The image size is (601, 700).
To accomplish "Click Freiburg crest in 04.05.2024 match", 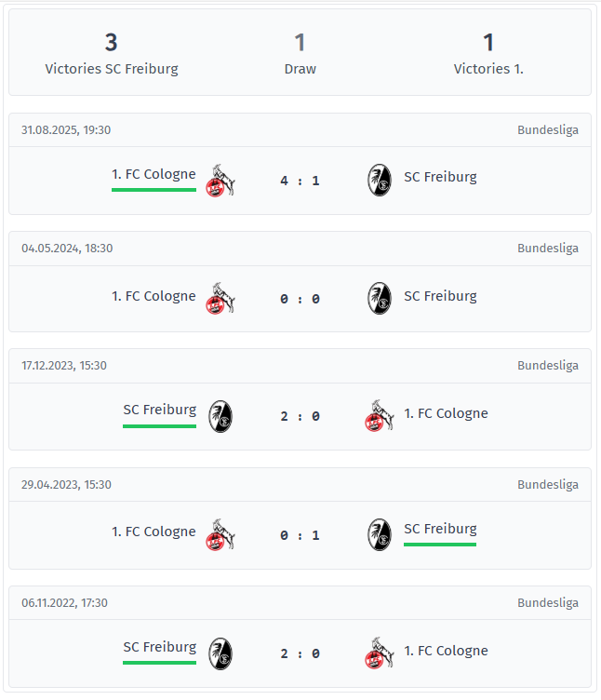I will (380, 298).
